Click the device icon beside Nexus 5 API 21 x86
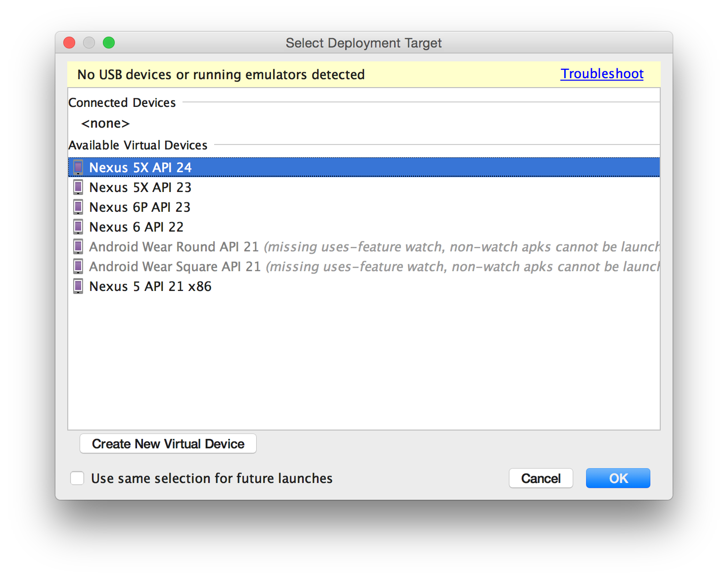 point(78,286)
